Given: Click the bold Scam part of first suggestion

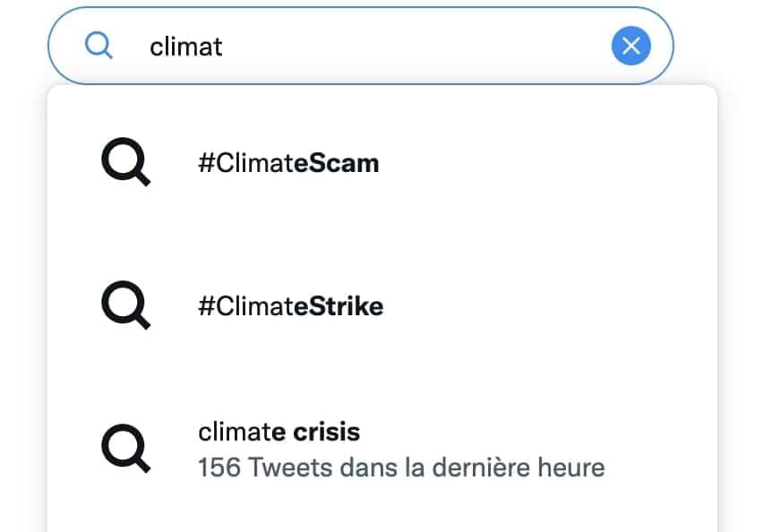Looking at the screenshot, I should [x=344, y=164].
